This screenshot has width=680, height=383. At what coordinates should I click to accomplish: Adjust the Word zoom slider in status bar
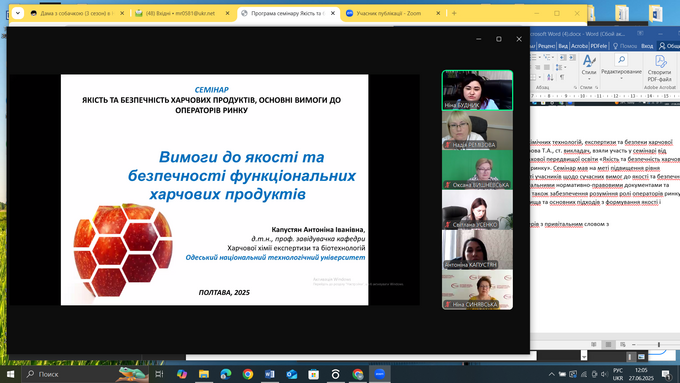[x=658, y=344]
